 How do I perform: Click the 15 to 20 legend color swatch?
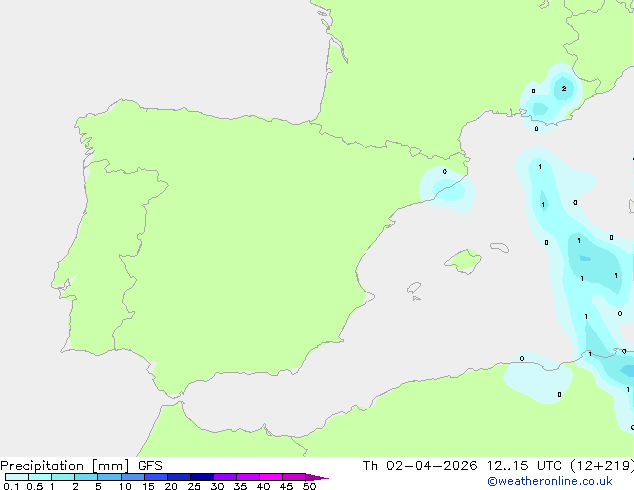156,477
